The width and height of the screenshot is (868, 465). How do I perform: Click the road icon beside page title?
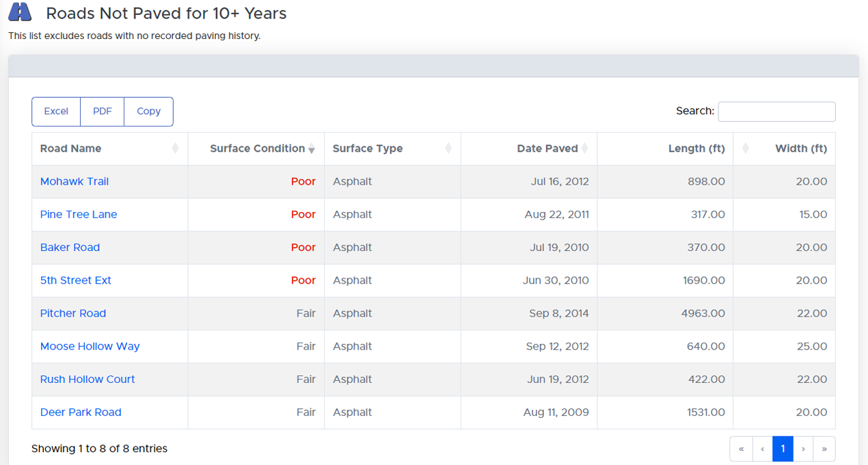20,13
